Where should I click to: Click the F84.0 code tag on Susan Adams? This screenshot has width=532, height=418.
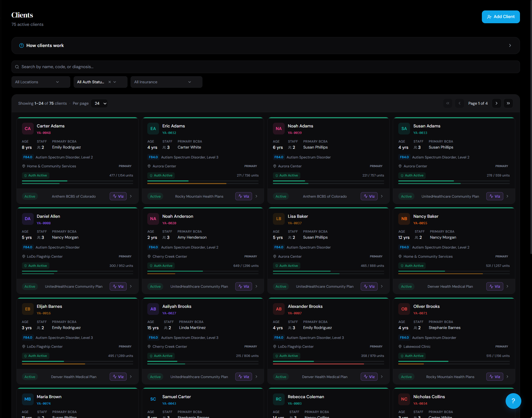click(x=404, y=157)
